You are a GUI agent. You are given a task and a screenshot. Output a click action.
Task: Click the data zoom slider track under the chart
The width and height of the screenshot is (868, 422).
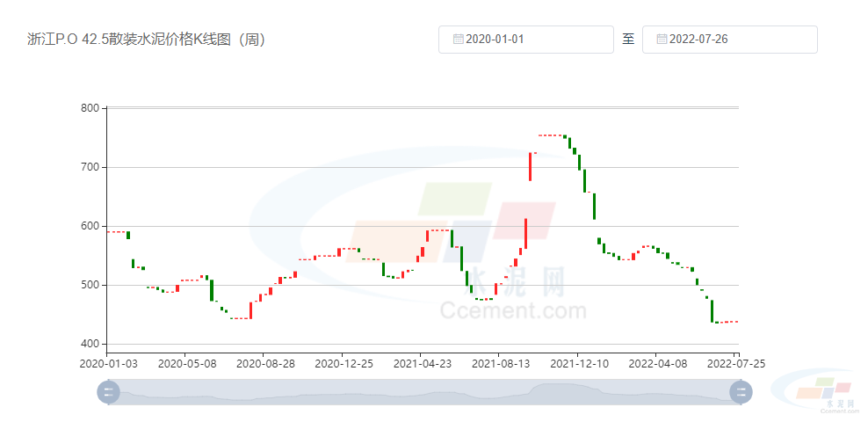tap(424, 392)
